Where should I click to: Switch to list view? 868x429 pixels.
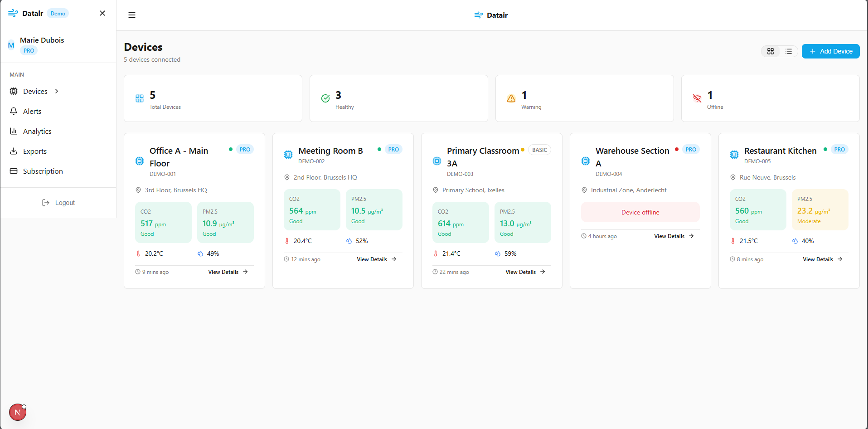[x=789, y=51]
